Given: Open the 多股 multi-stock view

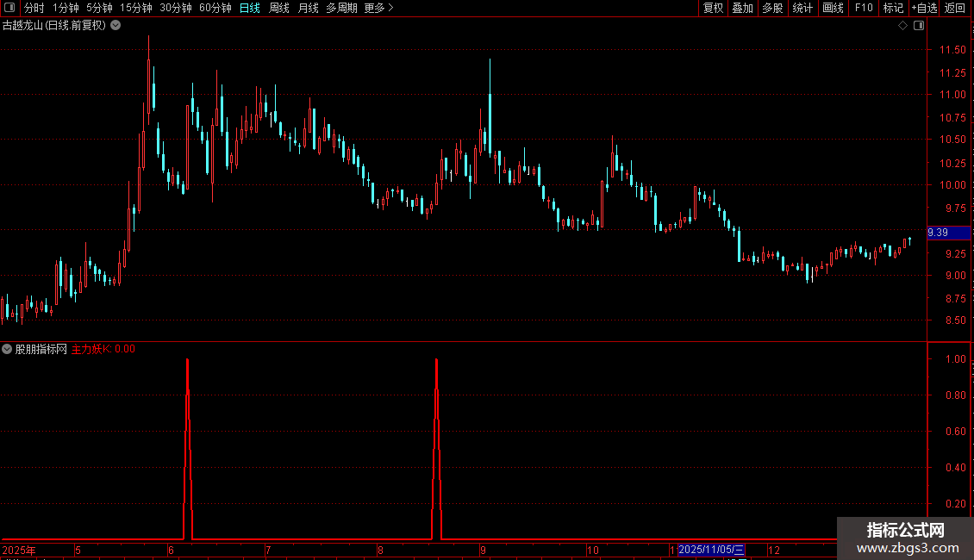Looking at the screenshot, I should (x=772, y=8).
